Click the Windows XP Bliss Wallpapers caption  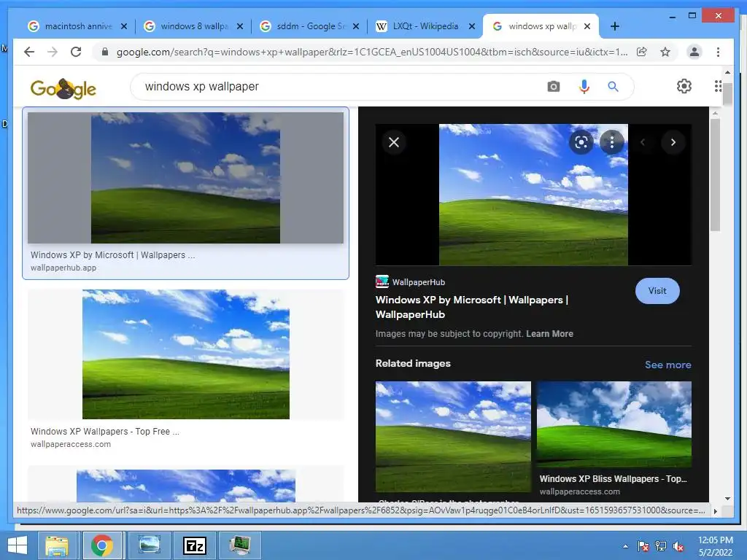pos(613,479)
